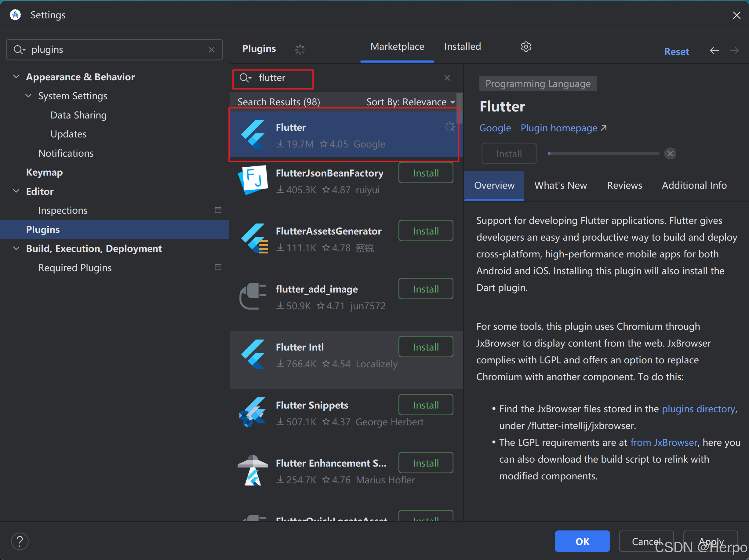
Task: Open the plugins settings gear icon
Action: click(525, 47)
